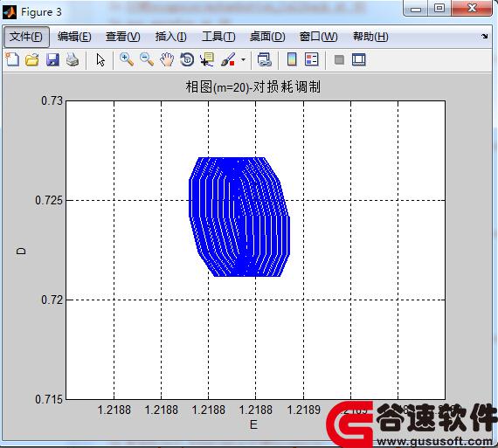Click the y-axis label D
The image size is (498, 448).
[x=21, y=251]
